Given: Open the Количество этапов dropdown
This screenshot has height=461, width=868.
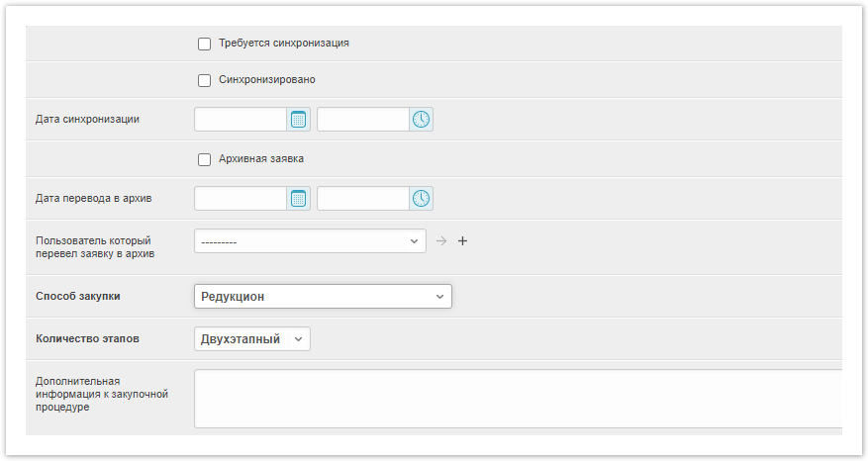Looking at the screenshot, I should (252, 339).
